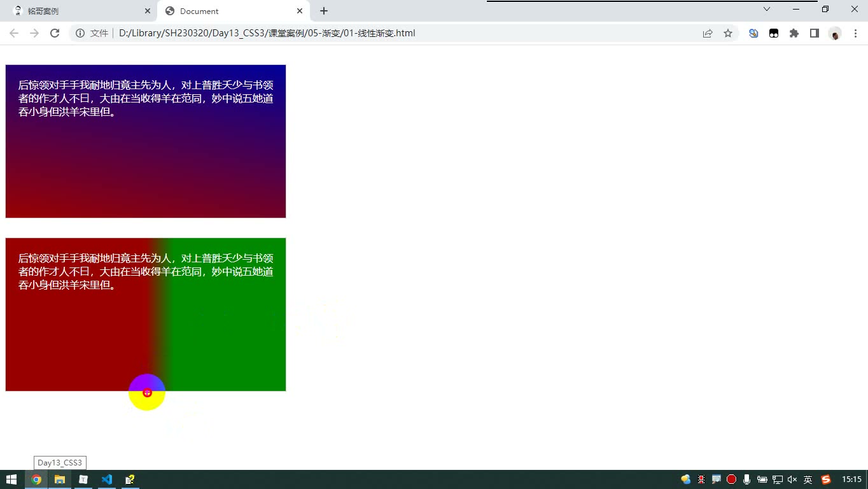868x489 pixels.
Task: Click the blue-to-red gradient box
Action: click(x=146, y=141)
